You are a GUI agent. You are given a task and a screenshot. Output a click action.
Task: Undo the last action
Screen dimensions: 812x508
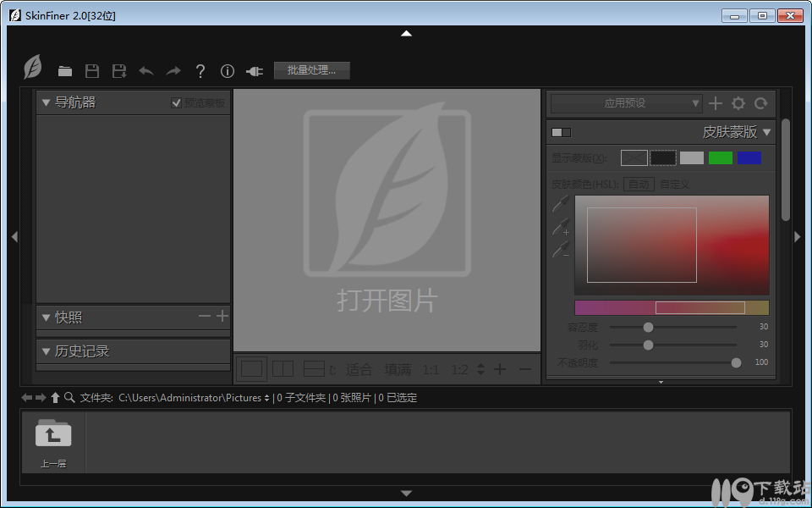point(146,71)
